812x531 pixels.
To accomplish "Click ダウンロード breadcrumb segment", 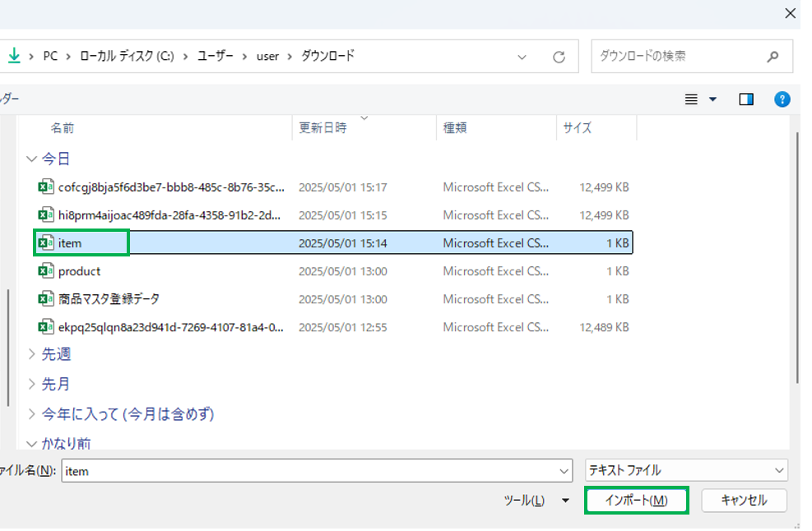I will coord(327,55).
